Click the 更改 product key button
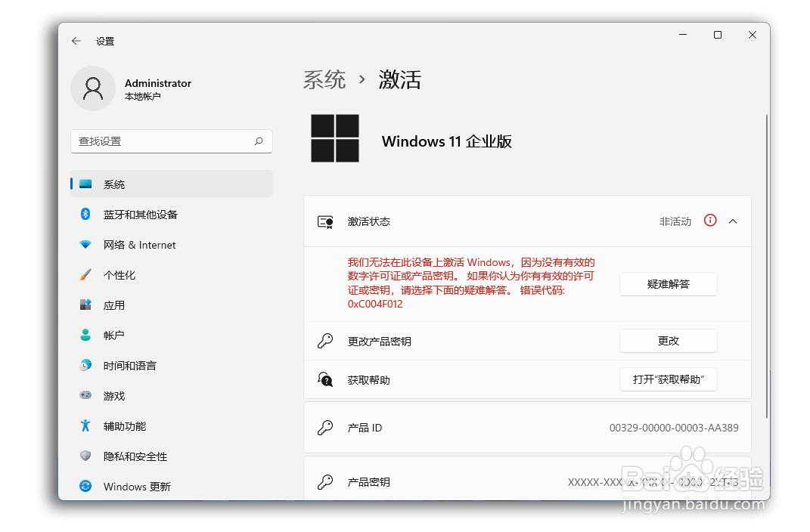This screenshot has width=810, height=532. click(668, 341)
